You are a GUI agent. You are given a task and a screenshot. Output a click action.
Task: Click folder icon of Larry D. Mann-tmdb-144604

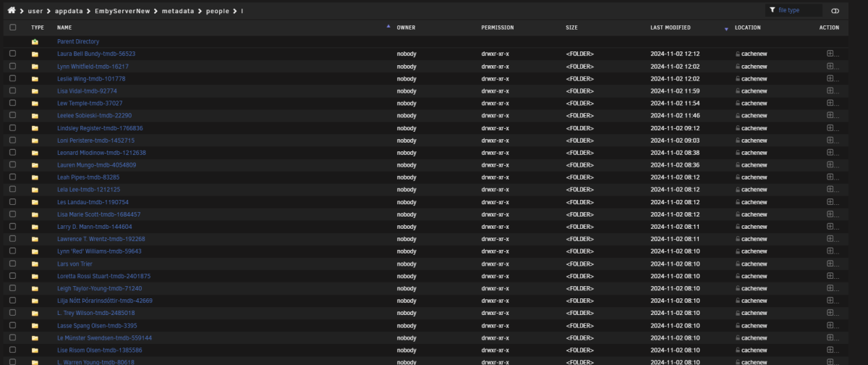point(35,227)
